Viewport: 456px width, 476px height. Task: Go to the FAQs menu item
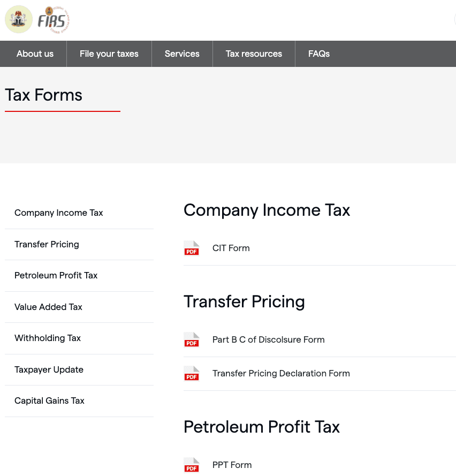(319, 54)
